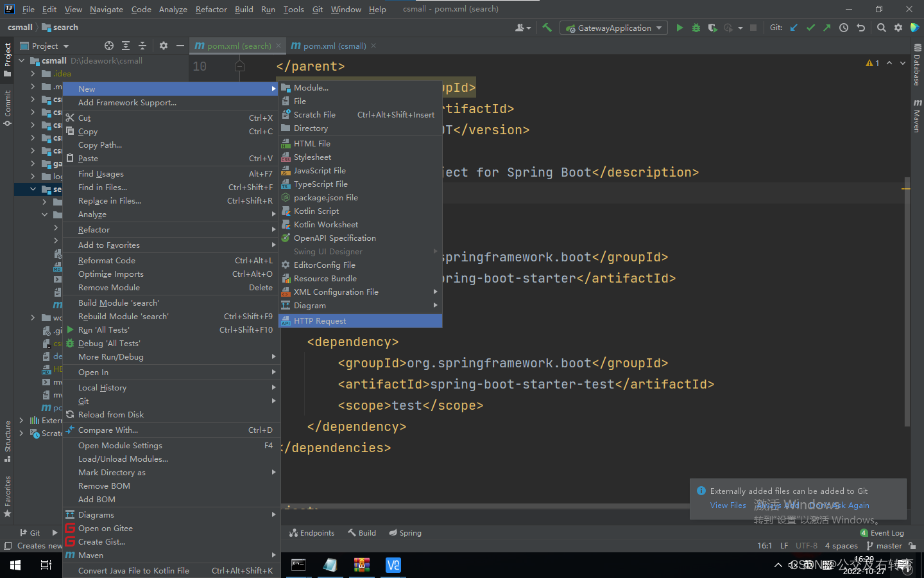Click the Git Commit green checkmark icon
Screen dimensions: 924x578
(810, 28)
